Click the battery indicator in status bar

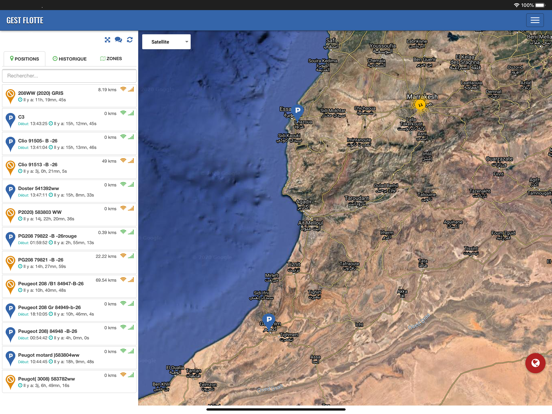click(x=540, y=5)
